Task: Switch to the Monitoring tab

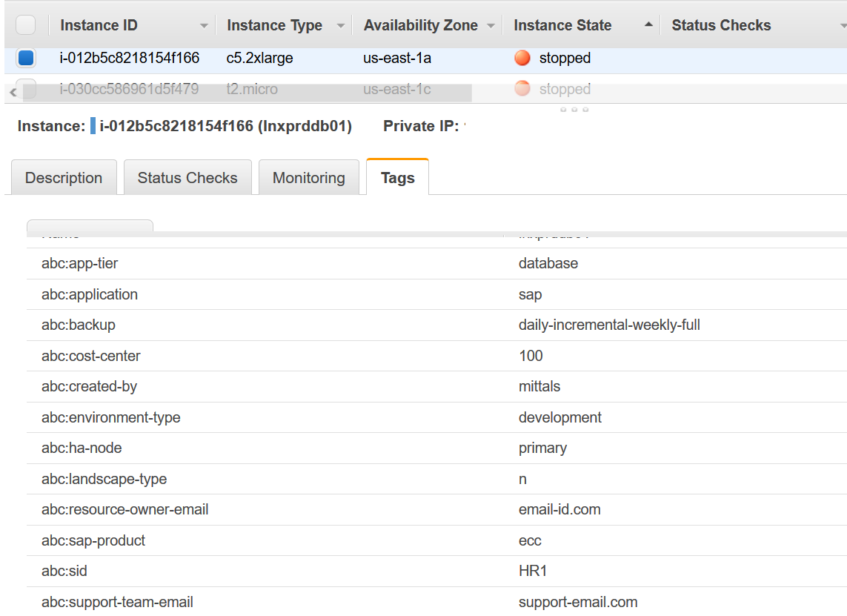Action: (308, 177)
